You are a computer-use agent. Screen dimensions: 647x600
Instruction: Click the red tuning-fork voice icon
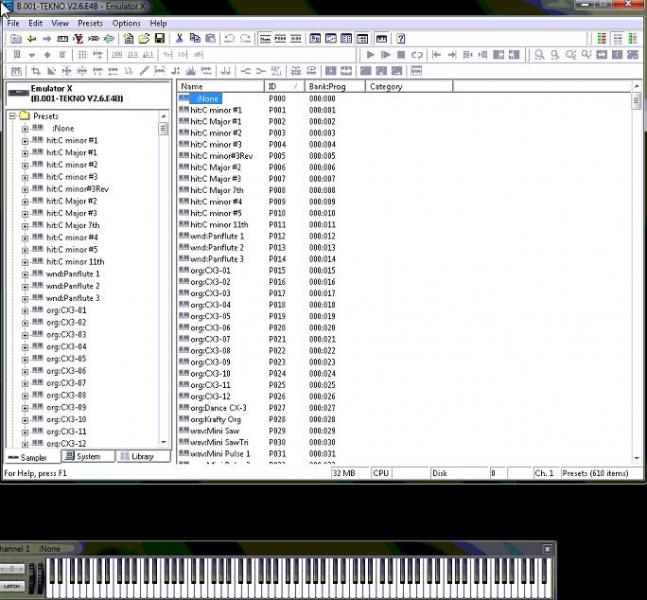point(78,39)
